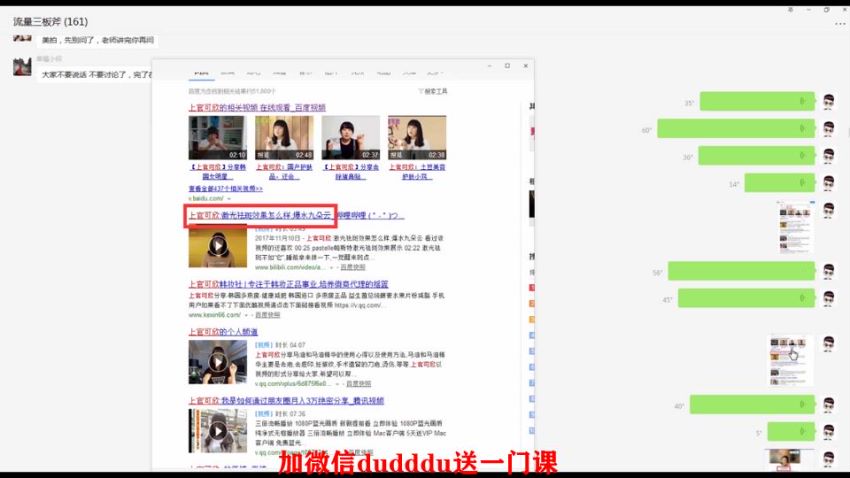Screen dimensions: 850x478
Task: Open sender avatar beside the 5" voice message
Action: click(828, 431)
